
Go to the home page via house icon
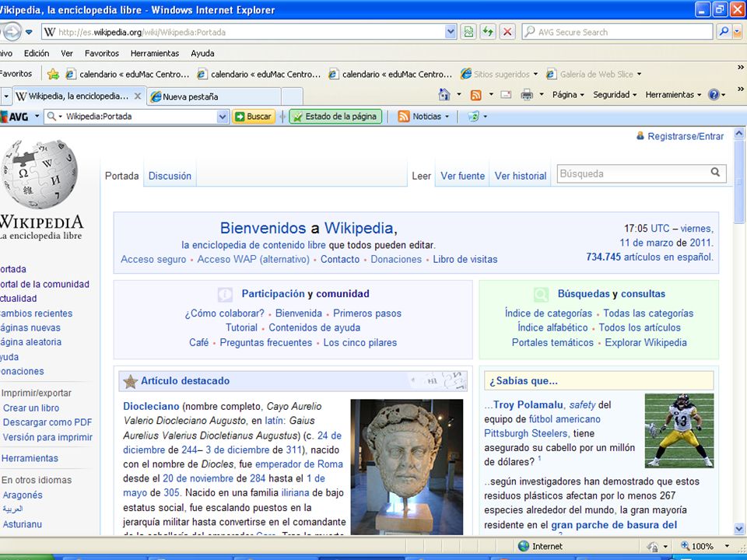pyautogui.click(x=444, y=95)
